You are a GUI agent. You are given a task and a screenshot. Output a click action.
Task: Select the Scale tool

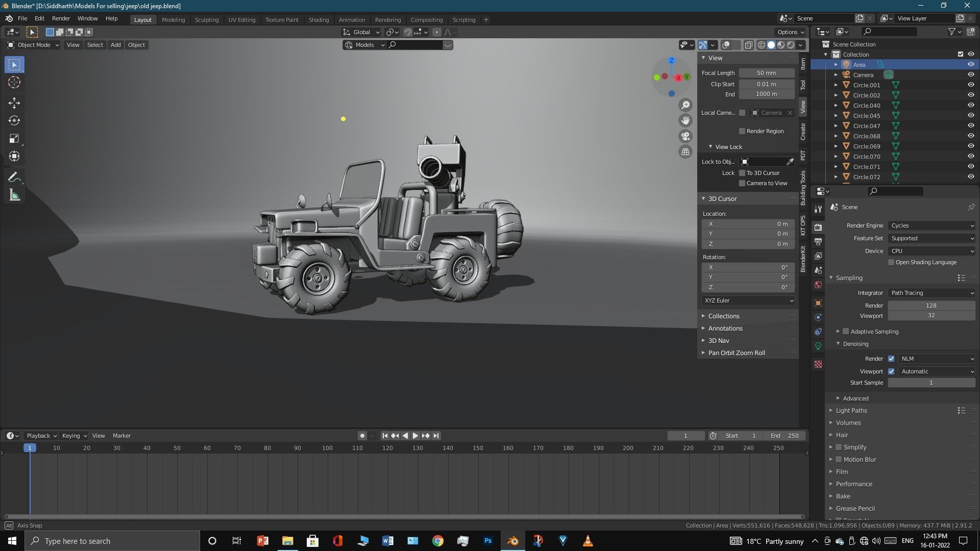tap(14, 139)
